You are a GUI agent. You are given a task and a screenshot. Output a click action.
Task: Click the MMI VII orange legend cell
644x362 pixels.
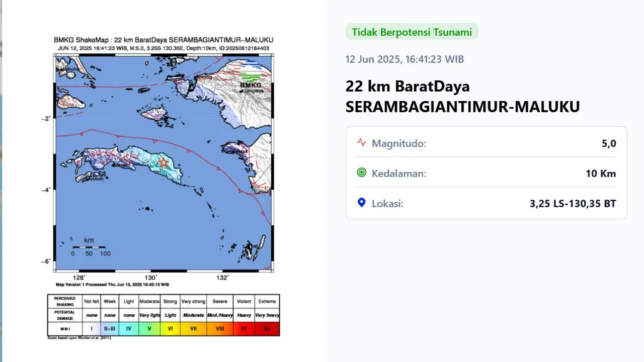pyautogui.click(x=193, y=329)
